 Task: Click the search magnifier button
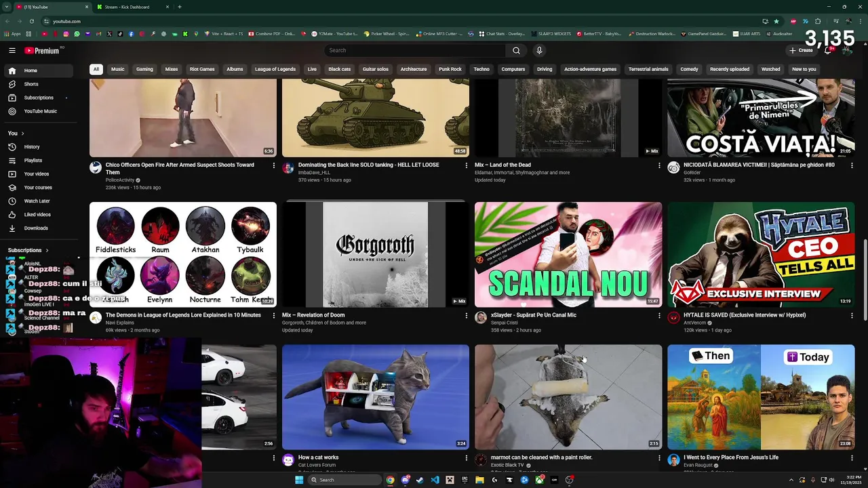click(516, 50)
